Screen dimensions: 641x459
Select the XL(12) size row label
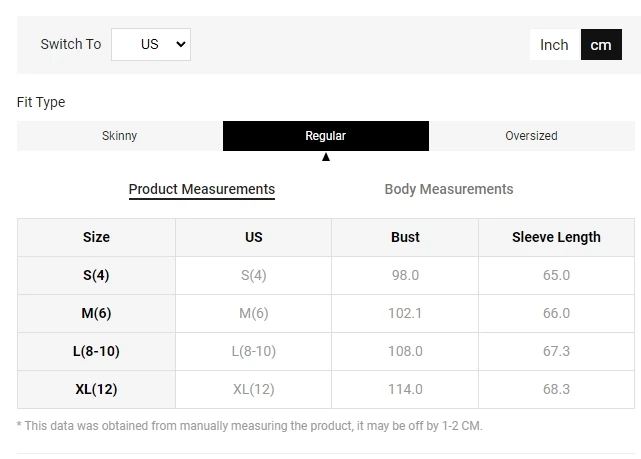point(96,389)
